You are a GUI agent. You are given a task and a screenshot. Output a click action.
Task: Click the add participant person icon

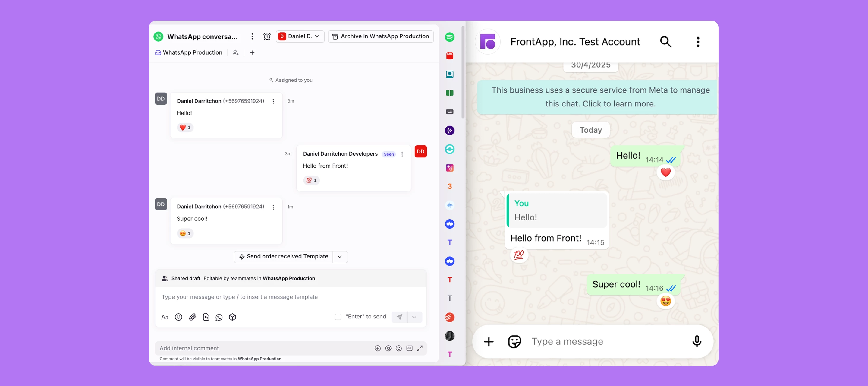pyautogui.click(x=235, y=52)
